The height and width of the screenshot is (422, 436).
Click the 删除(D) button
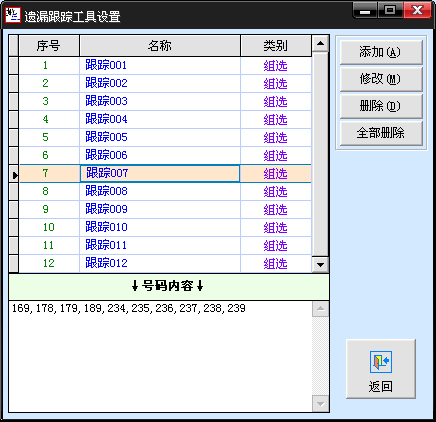381,106
